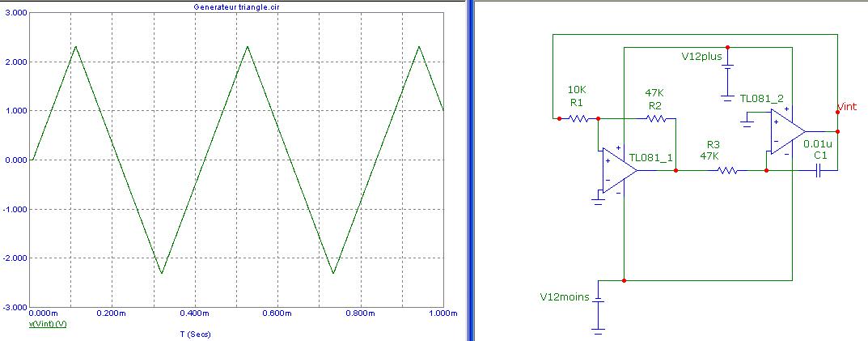Click the -3.000 y-axis value

pos(14,307)
